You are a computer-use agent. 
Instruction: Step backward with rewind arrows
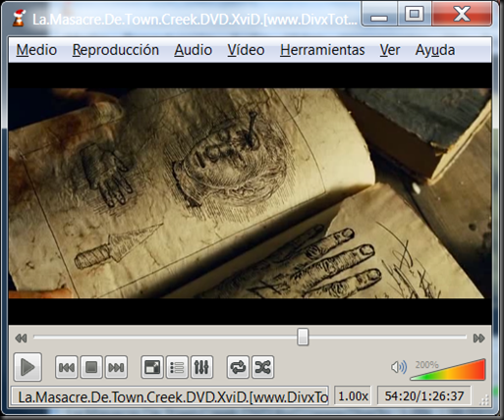(21, 338)
